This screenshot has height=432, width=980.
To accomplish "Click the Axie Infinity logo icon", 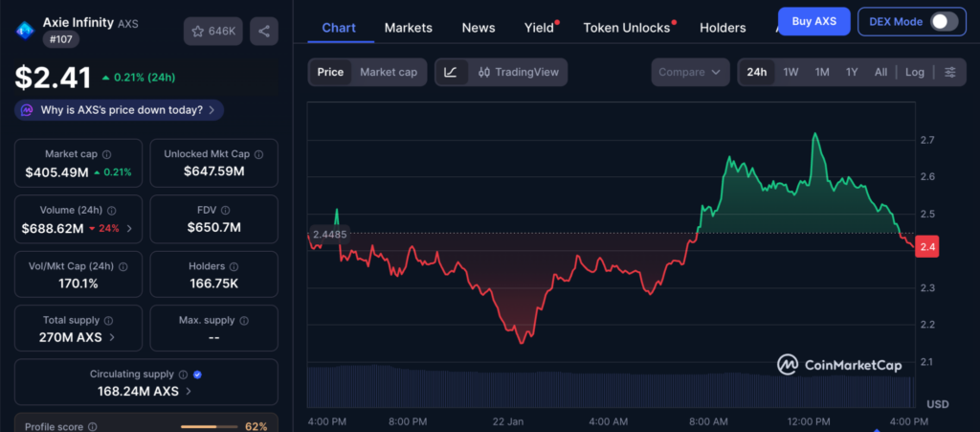I will tap(23, 31).
